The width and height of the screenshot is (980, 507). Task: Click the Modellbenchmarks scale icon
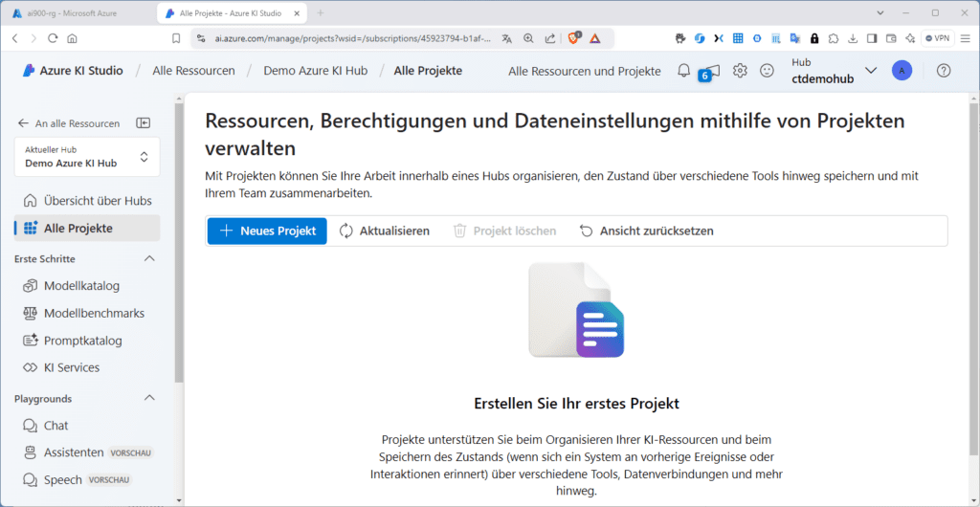point(30,313)
